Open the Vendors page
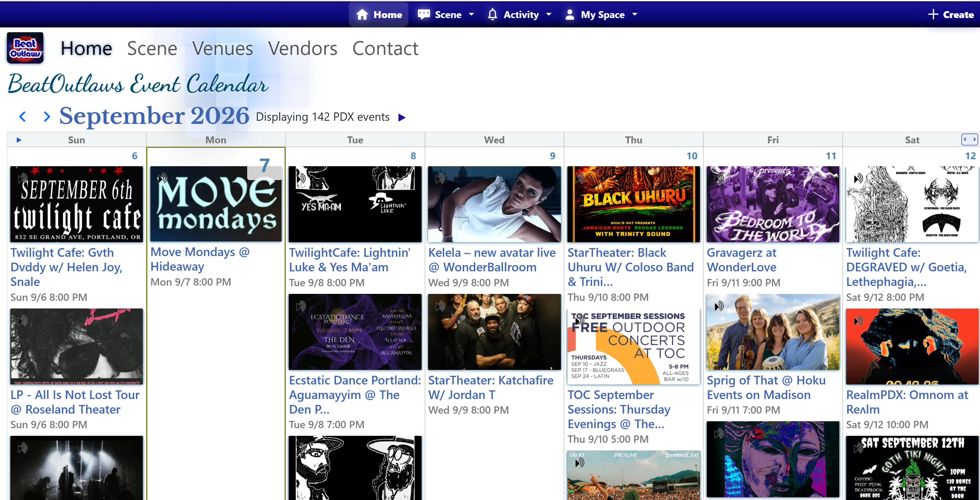980x500 pixels. coord(303,48)
